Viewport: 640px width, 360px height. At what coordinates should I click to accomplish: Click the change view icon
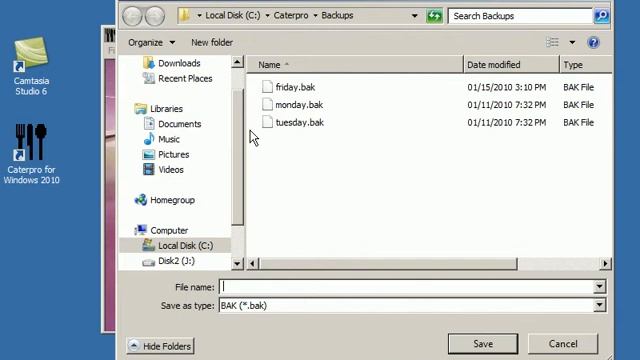[552, 42]
